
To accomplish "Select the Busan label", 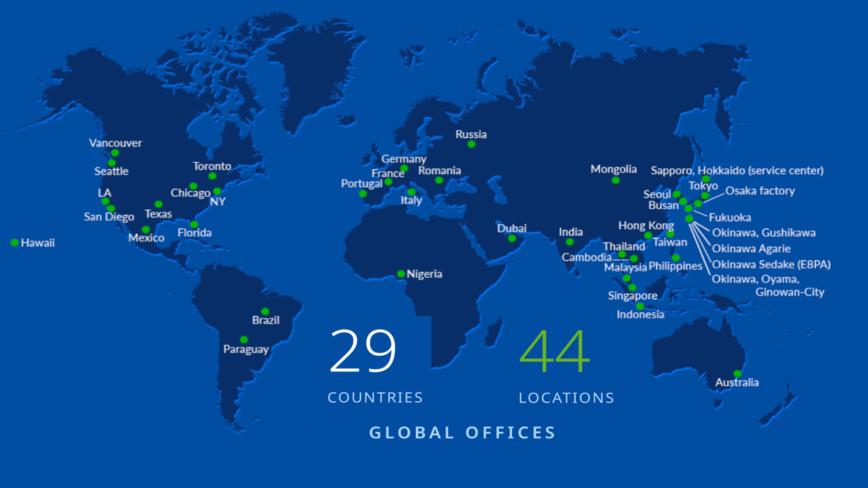I will [663, 205].
